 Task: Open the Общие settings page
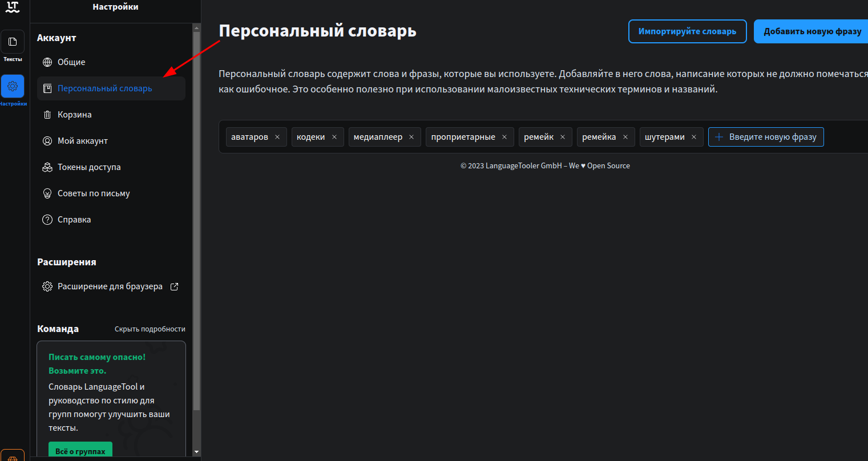click(x=111, y=62)
